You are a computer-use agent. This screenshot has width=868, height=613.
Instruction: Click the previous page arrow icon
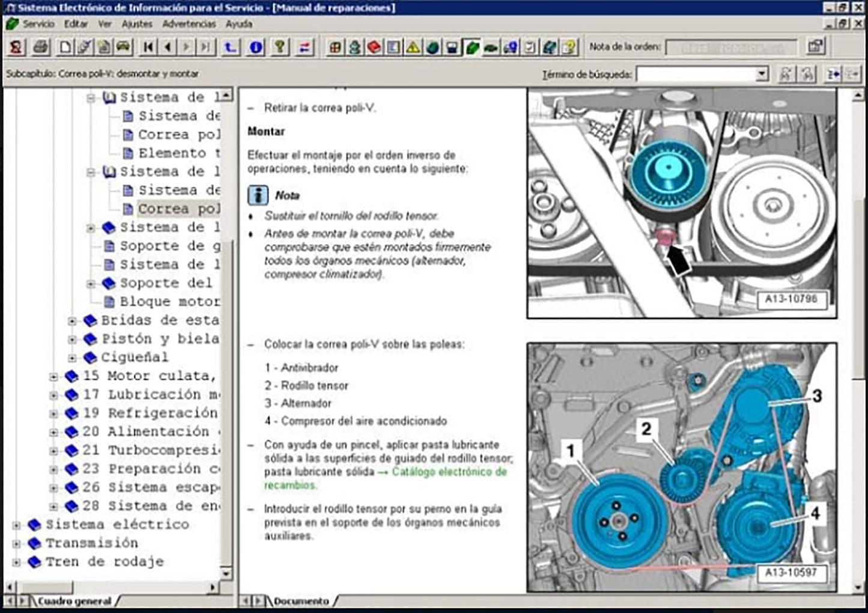[168, 47]
